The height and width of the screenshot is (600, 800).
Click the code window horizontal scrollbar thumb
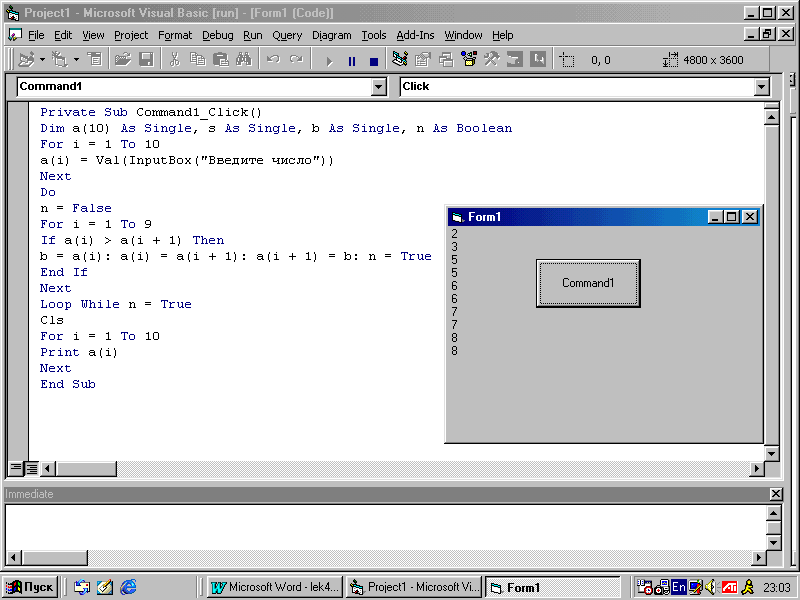(85, 468)
